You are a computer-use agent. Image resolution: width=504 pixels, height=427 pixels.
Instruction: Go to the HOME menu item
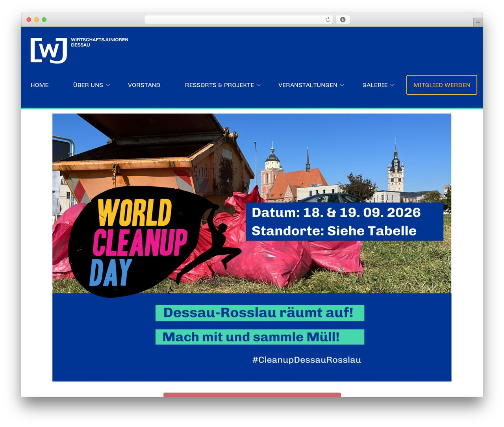click(40, 85)
